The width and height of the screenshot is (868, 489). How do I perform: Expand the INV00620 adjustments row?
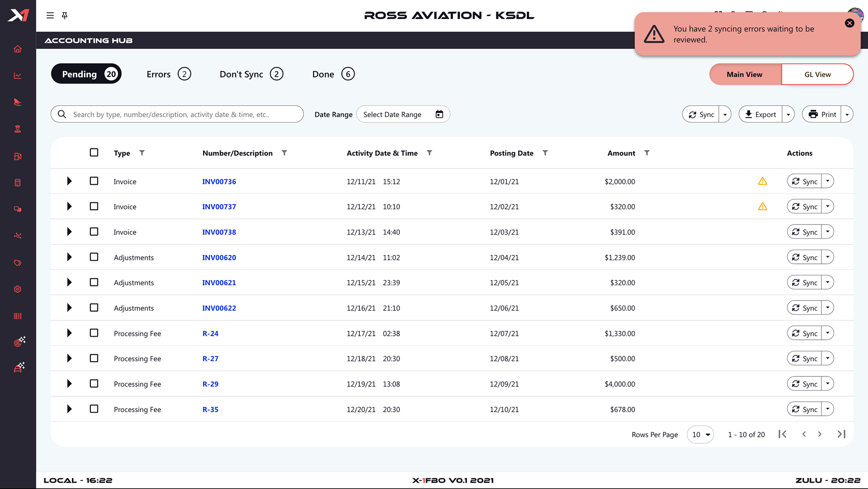[x=69, y=257]
